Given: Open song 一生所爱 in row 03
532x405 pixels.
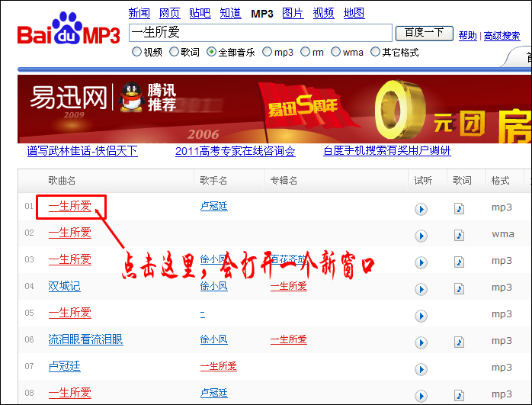Looking at the screenshot, I should pyautogui.click(x=70, y=259).
